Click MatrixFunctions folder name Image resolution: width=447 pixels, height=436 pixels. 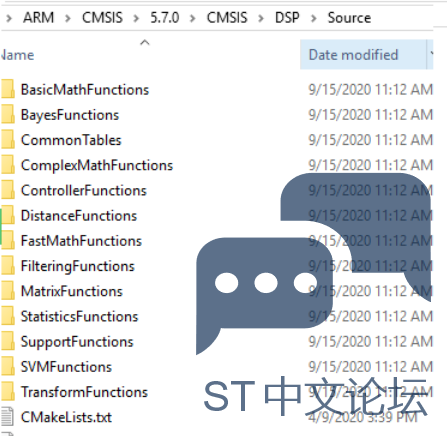pyautogui.click(x=72, y=291)
